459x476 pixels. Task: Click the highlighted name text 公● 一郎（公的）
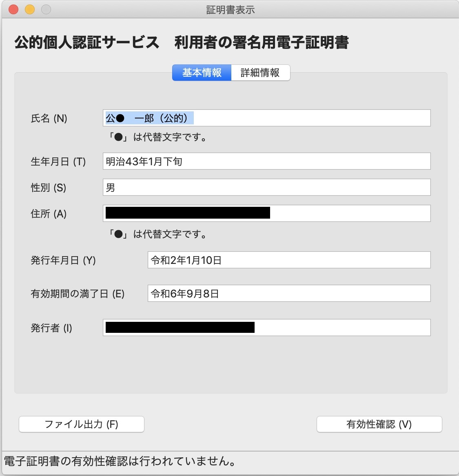tap(149, 118)
